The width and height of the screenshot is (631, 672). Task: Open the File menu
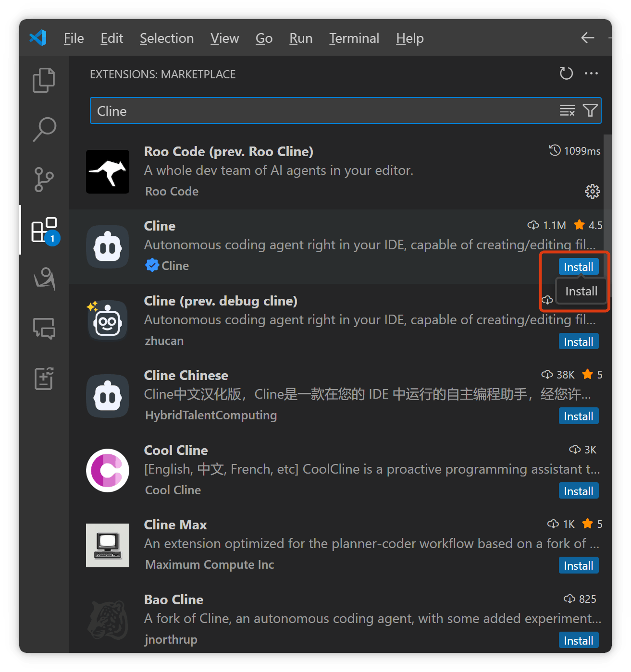coord(74,38)
